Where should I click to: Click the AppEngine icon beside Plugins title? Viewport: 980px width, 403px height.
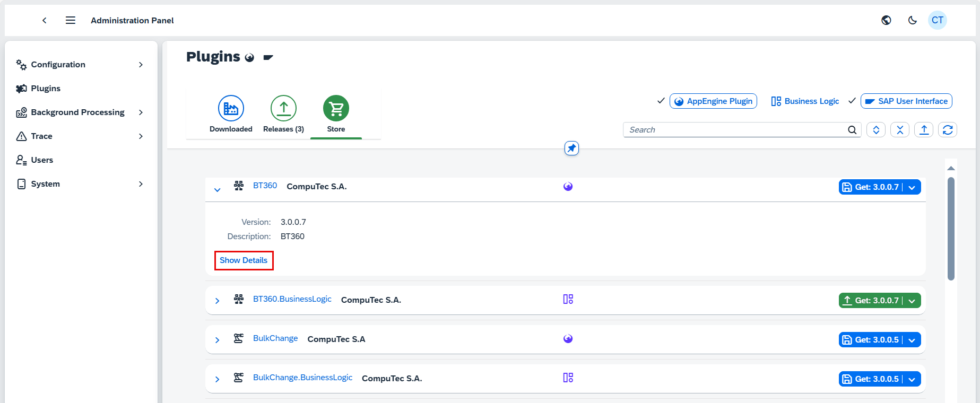[249, 57]
